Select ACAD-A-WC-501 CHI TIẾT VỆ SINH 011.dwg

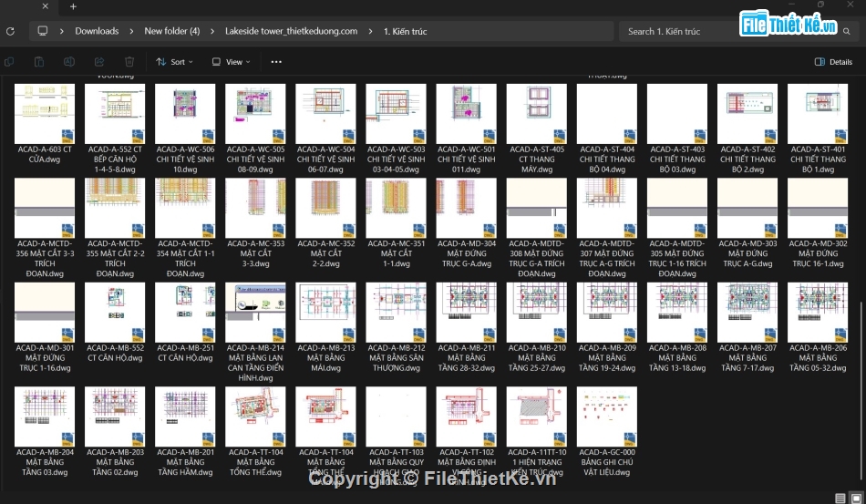pyautogui.click(x=466, y=129)
